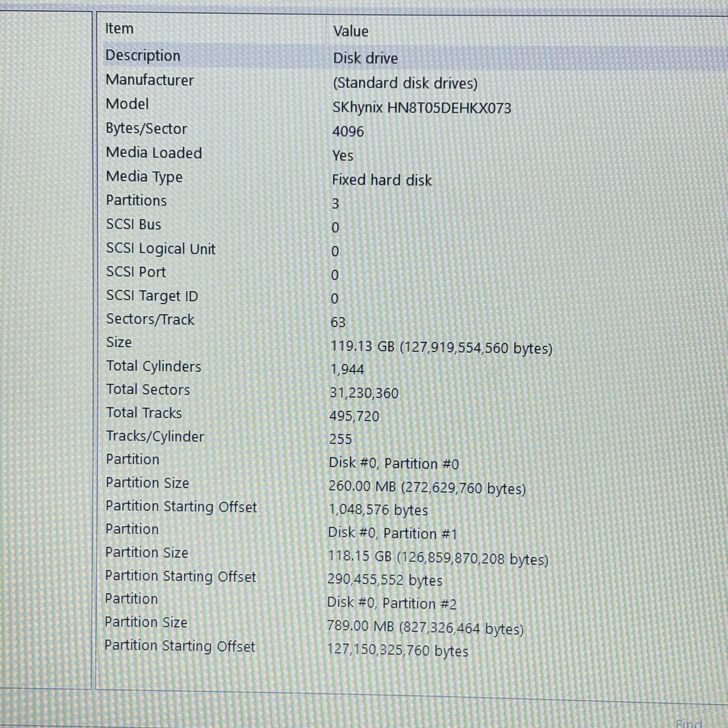
Task: Click the Item column header
Action: pos(119,28)
